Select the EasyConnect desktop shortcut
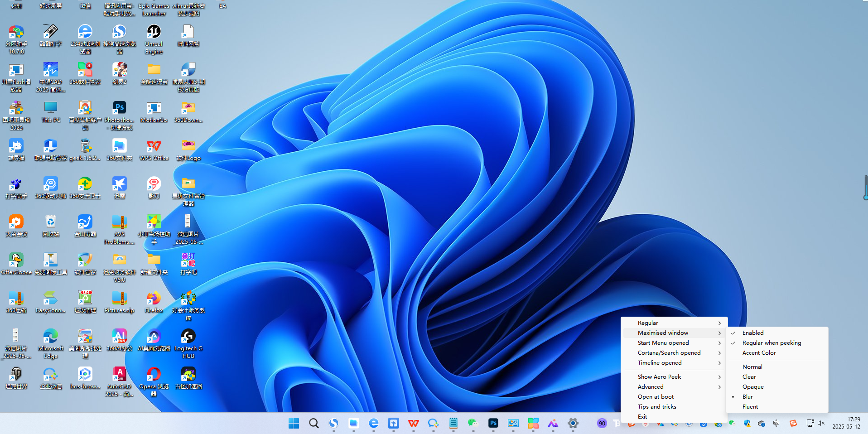The width and height of the screenshot is (868, 434). (51, 302)
